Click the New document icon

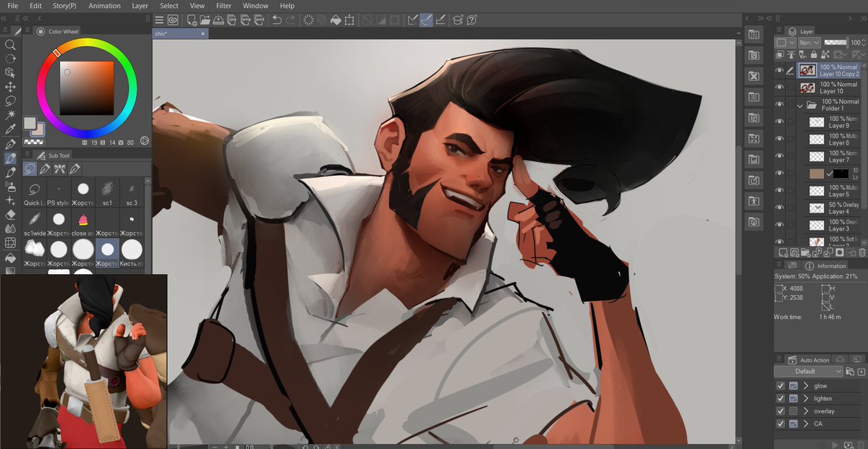tap(190, 20)
